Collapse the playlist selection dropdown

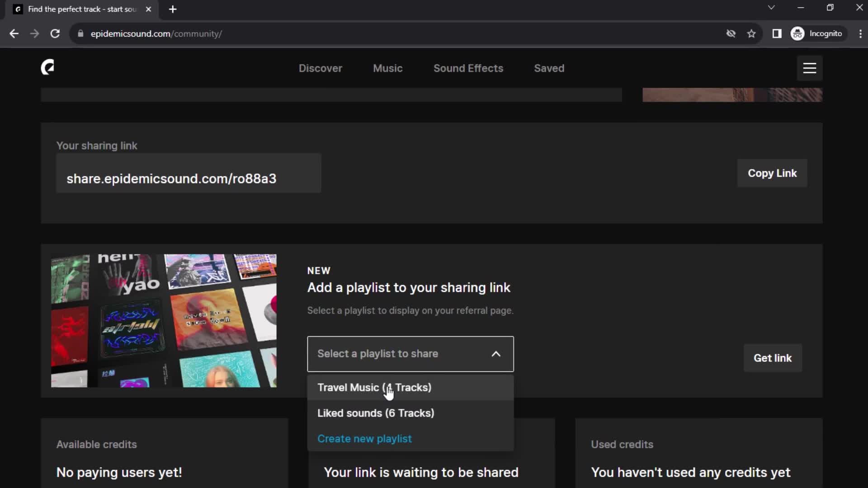pos(496,353)
